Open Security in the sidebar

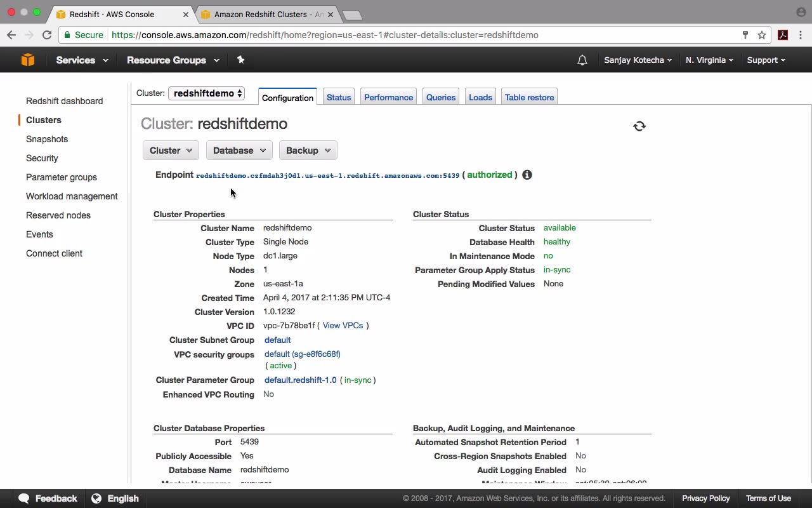click(x=42, y=158)
